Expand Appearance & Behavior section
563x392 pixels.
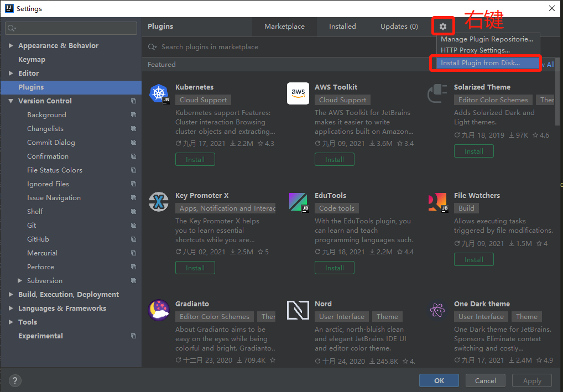point(11,45)
